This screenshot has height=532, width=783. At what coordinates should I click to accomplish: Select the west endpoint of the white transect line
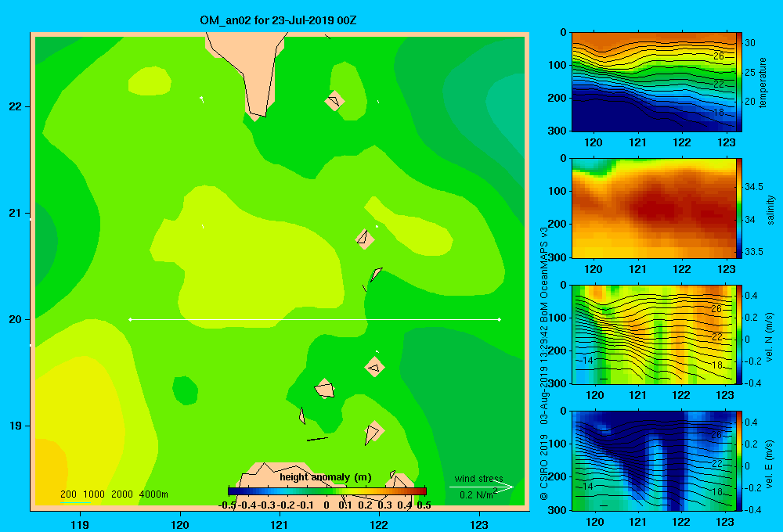(x=130, y=319)
